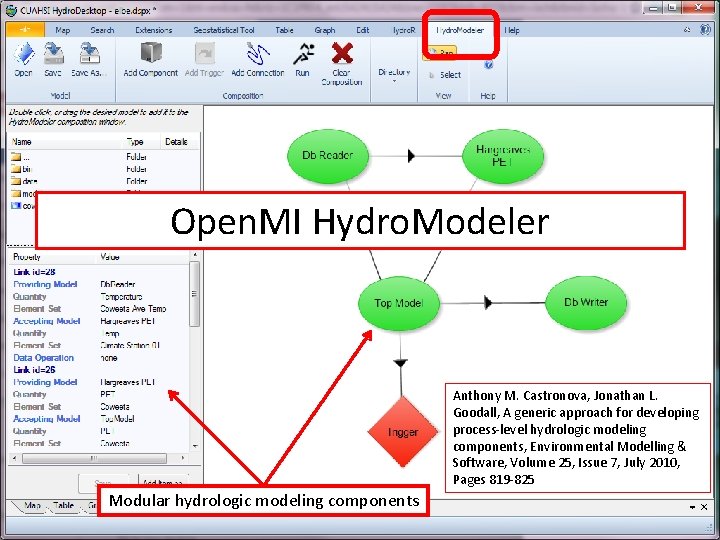Click the panel pin dropdown arrow at bottom right
720x540 pixels.
tap(692, 507)
